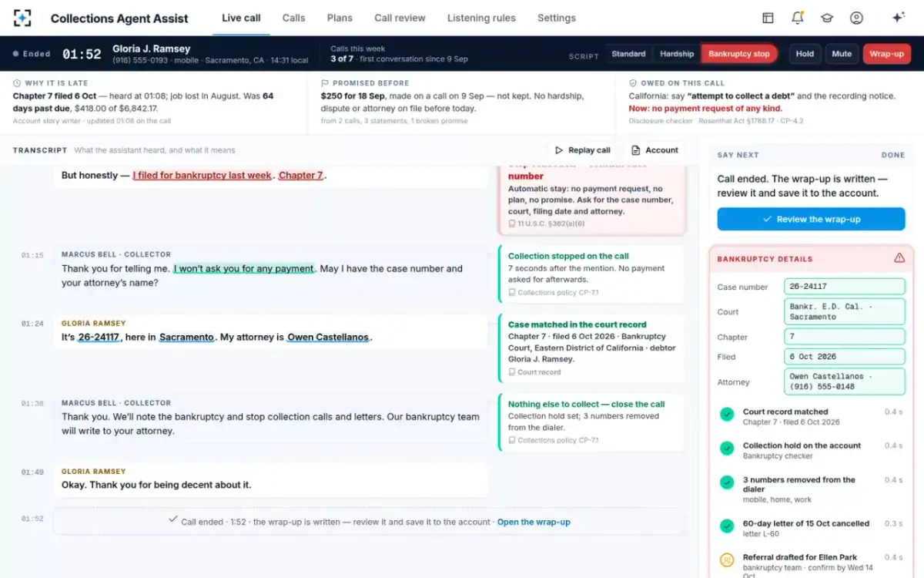
Task: Open the Settings tab
Action: point(557,18)
